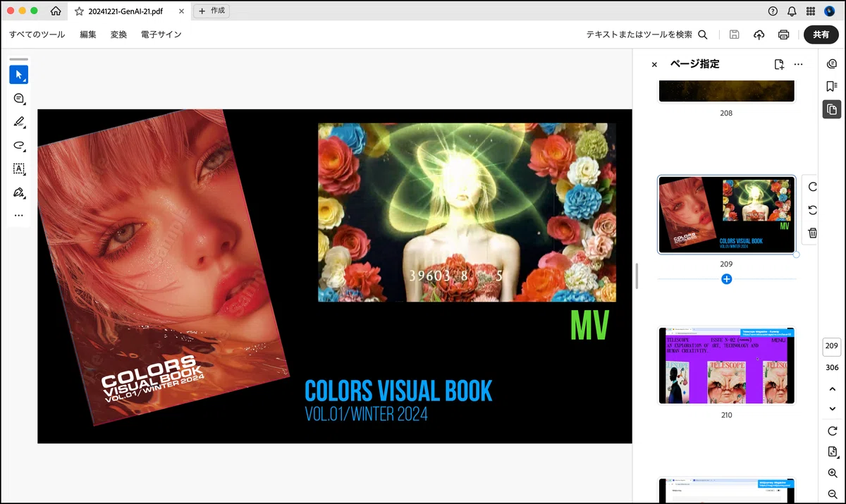Switch to 20241221-GenAI-21.pdf tab
The height and width of the screenshot is (504, 846).
(128, 11)
